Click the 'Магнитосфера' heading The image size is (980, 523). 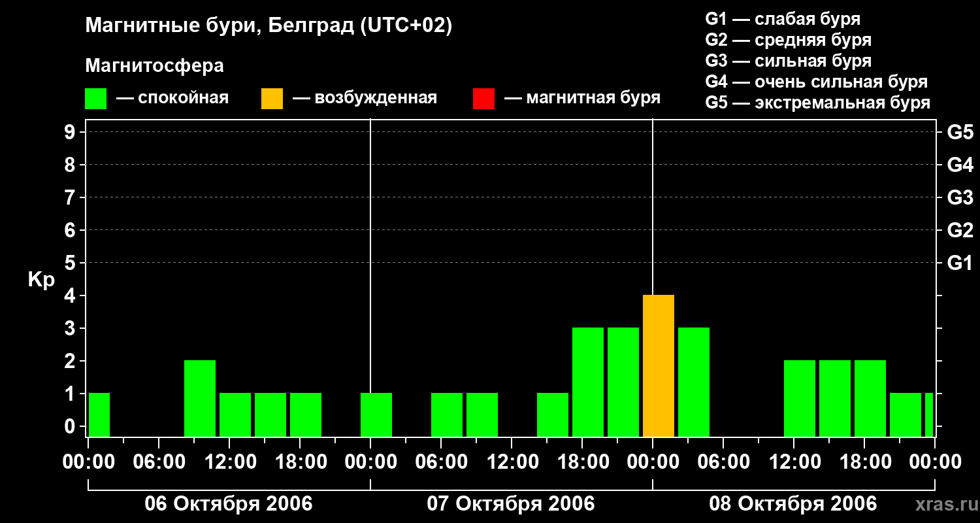click(154, 66)
